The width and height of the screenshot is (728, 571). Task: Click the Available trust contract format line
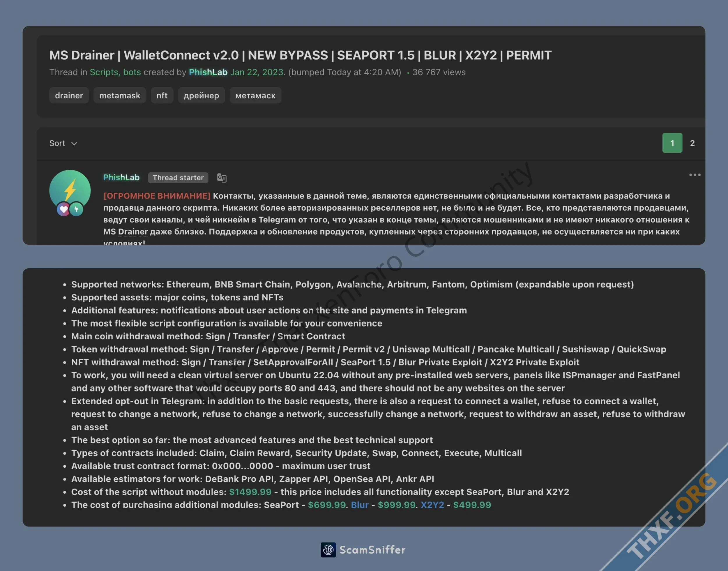[x=221, y=466]
